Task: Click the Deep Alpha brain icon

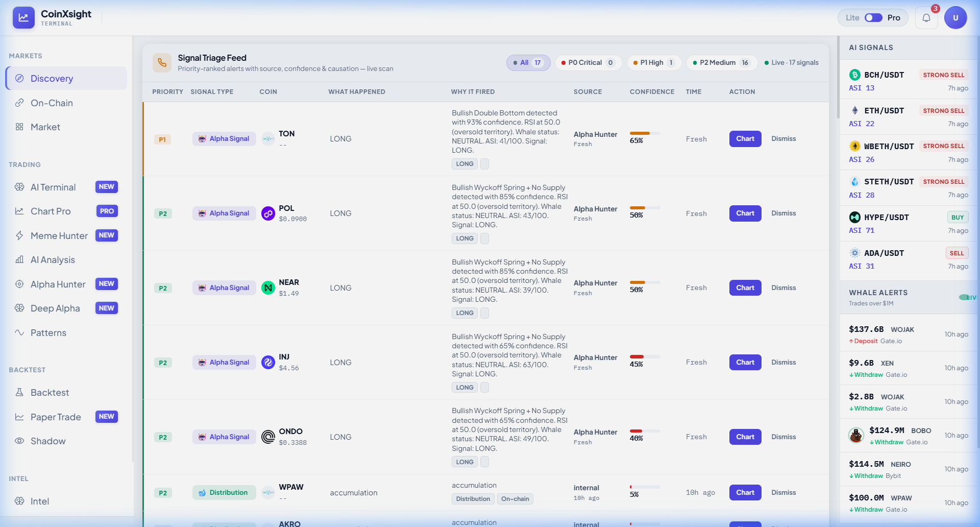Action: [x=19, y=308]
